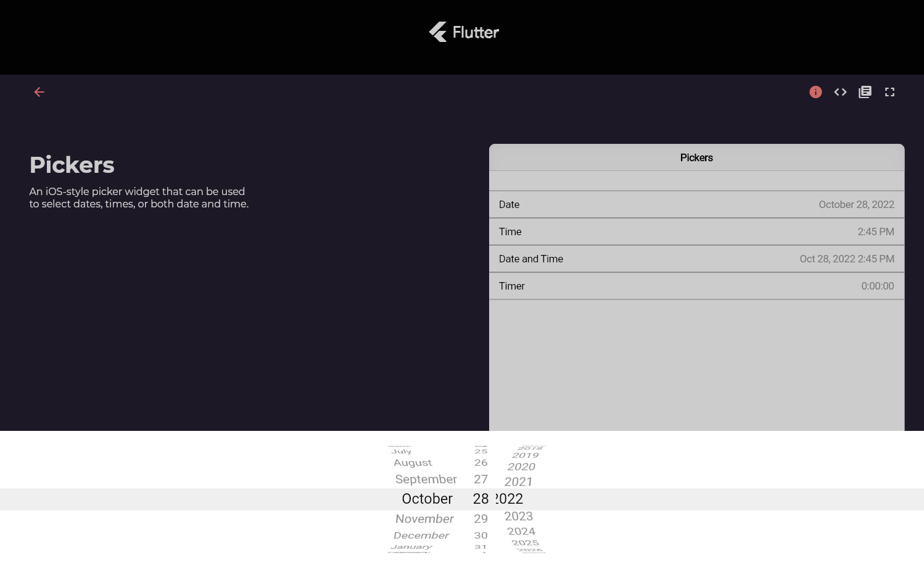Click the Flutter logo at the top
Screen dimensions: 924x563
(x=463, y=31)
